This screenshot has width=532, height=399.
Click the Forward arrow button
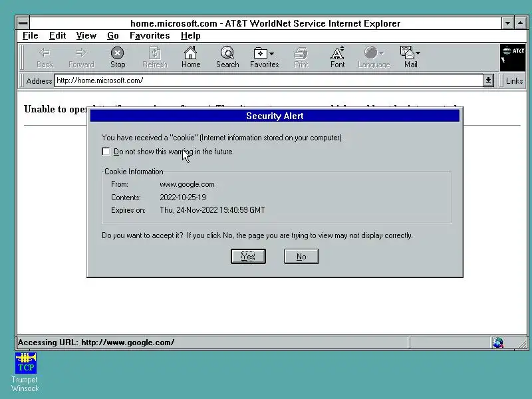[81, 58]
